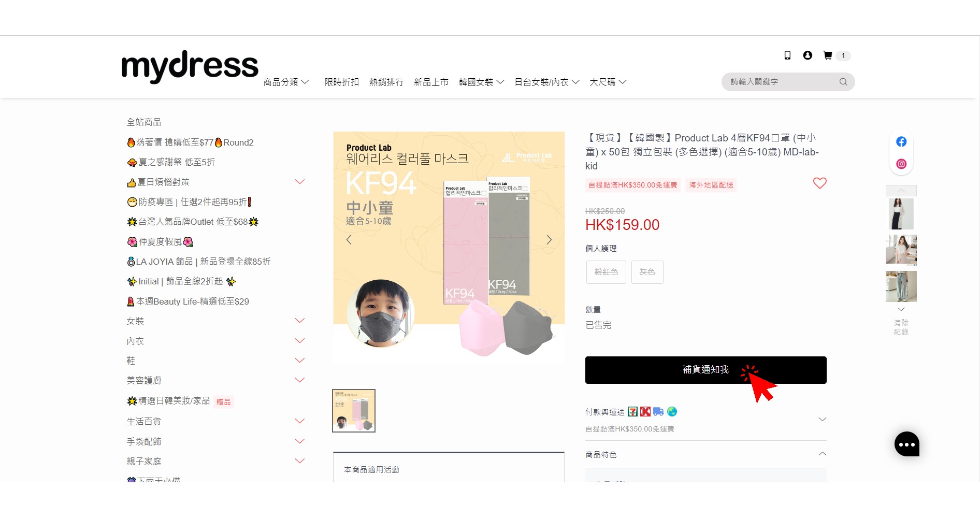Open 全站商品 sidebar link
This screenshot has width=980, height=518.
point(144,122)
